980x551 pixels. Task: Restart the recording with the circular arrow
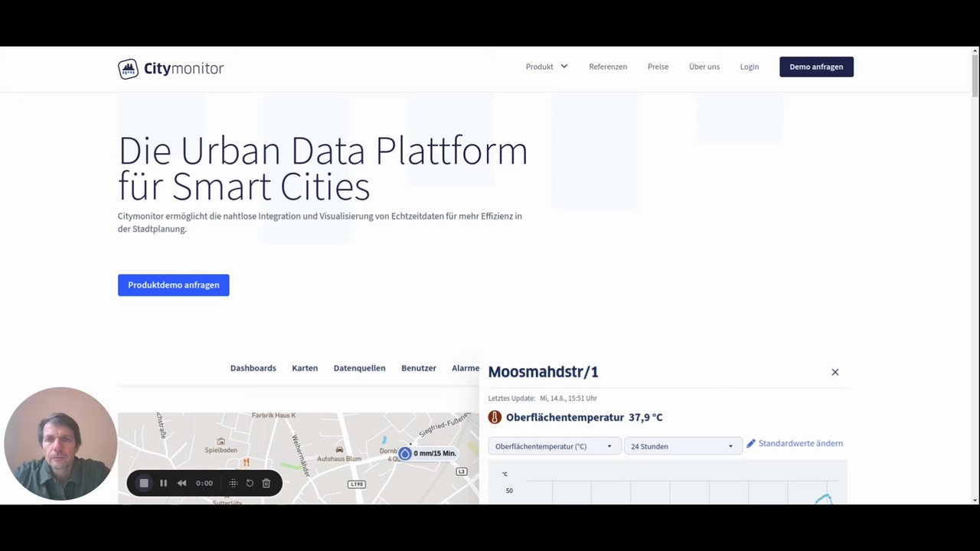(x=250, y=483)
